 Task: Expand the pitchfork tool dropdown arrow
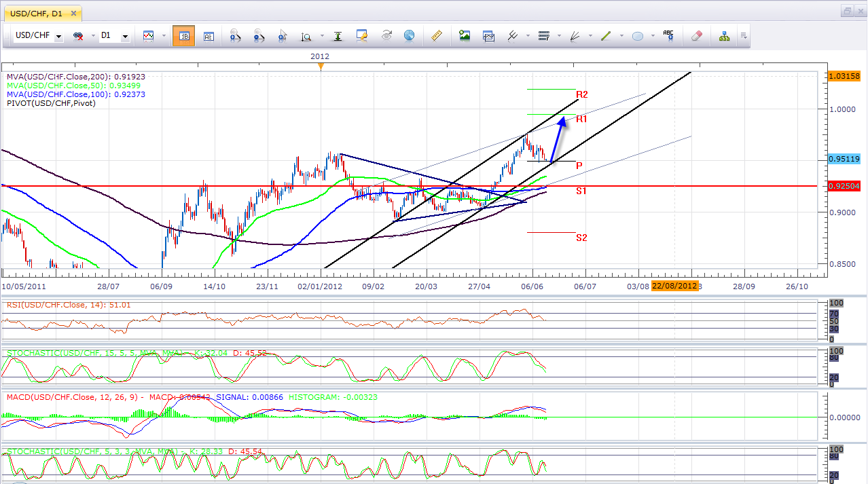tap(528, 36)
